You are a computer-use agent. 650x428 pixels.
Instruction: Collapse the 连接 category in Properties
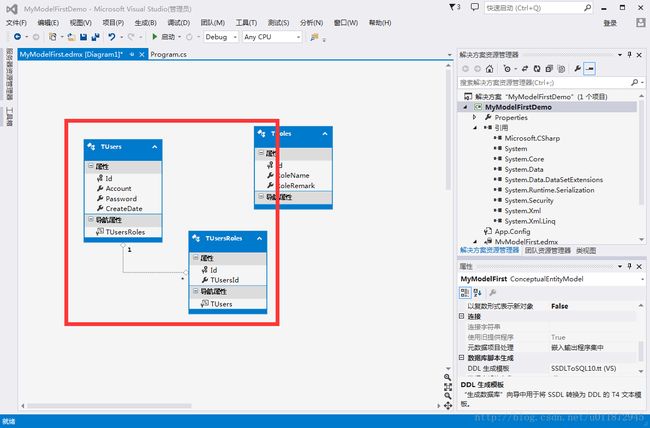click(461, 316)
